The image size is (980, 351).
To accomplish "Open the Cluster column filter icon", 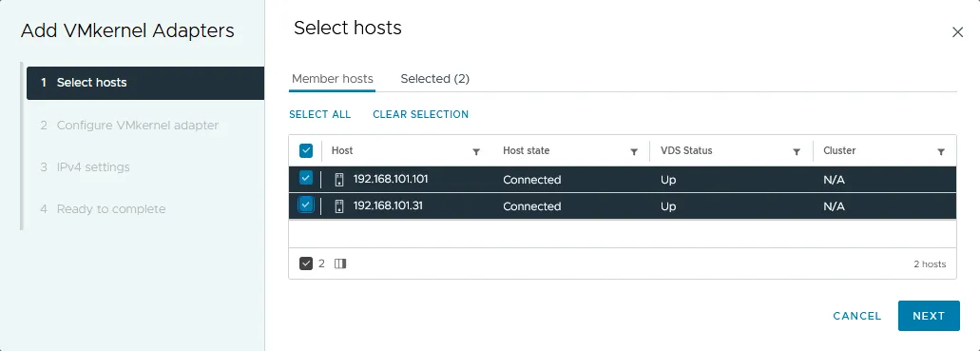I will pyautogui.click(x=941, y=151).
